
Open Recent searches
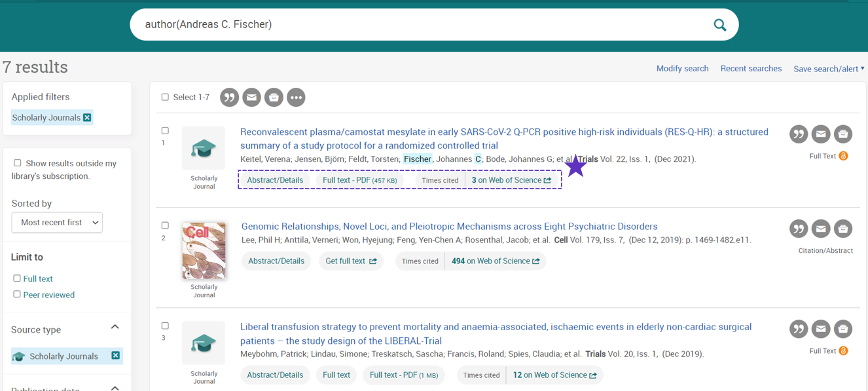(x=751, y=69)
